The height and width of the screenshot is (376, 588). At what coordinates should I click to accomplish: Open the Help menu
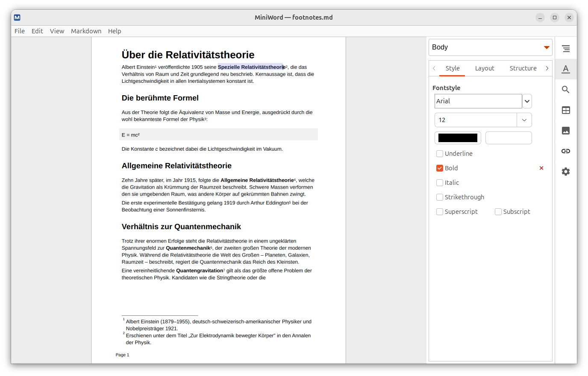click(x=115, y=31)
